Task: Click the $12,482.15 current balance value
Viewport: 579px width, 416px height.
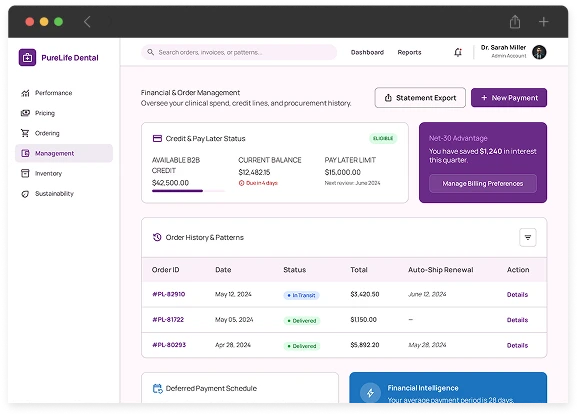Action: point(254,172)
